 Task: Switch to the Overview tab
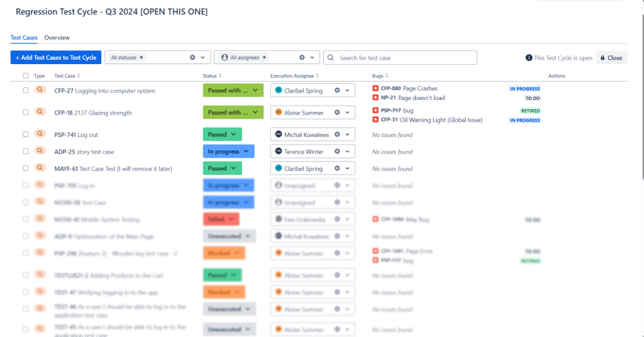point(57,37)
